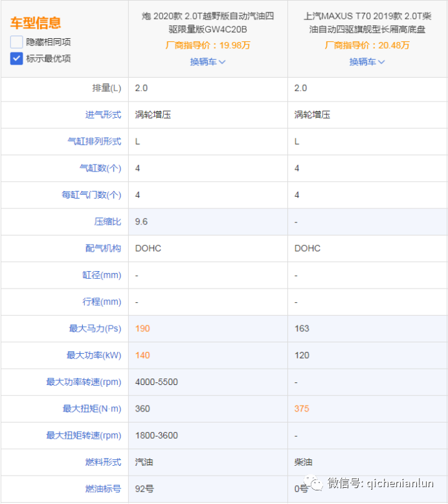Click the 车型信息 heading
The height and width of the screenshot is (504, 448).
tap(36, 23)
